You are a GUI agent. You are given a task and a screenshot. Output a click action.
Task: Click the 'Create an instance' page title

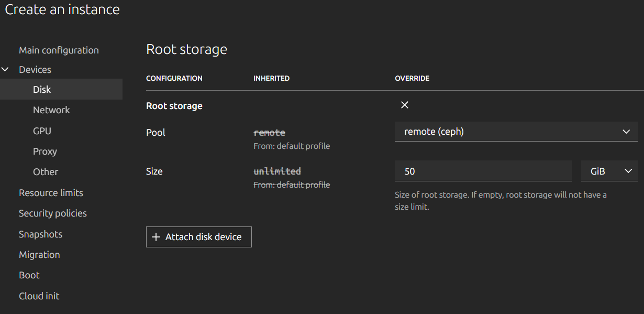[x=62, y=9]
